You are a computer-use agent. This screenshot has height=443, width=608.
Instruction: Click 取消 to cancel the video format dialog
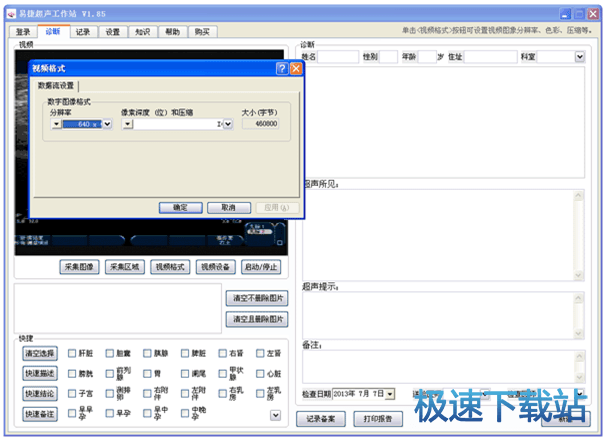(228, 208)
